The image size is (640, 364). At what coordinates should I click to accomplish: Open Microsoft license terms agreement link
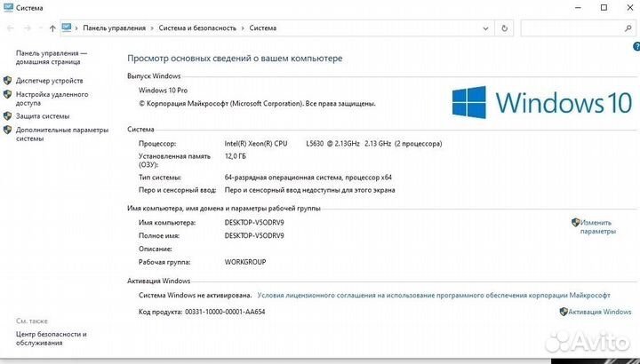(434, 295)
